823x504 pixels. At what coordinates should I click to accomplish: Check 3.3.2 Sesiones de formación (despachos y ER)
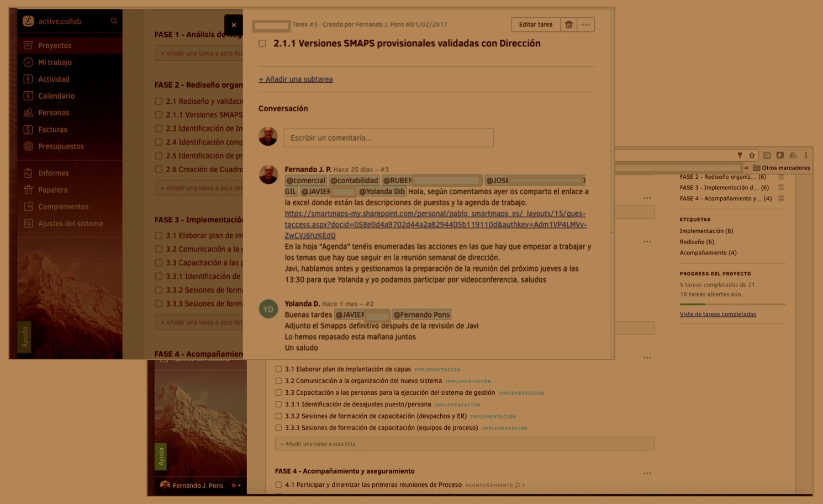click(278, 416)
